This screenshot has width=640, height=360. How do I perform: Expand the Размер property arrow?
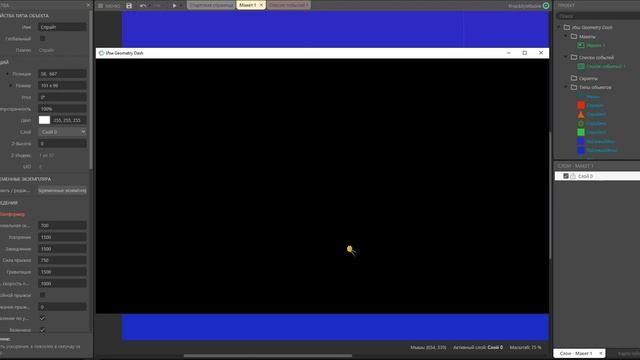(x=10, y=86)
